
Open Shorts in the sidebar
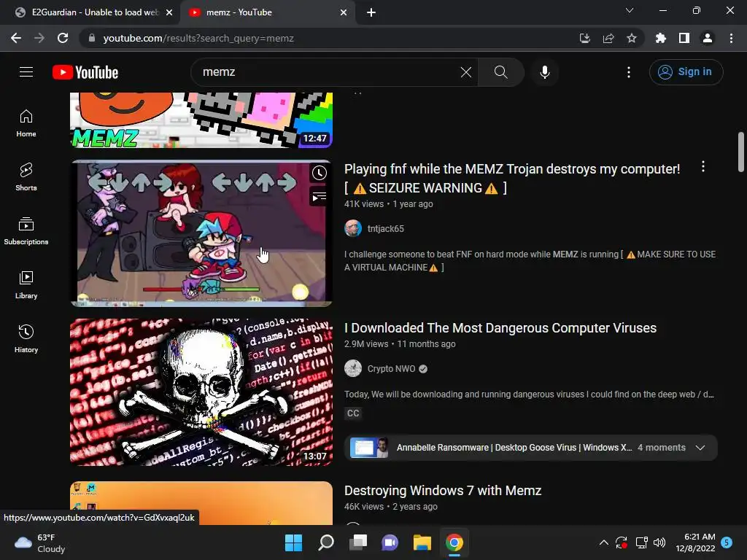pos(26,177)
